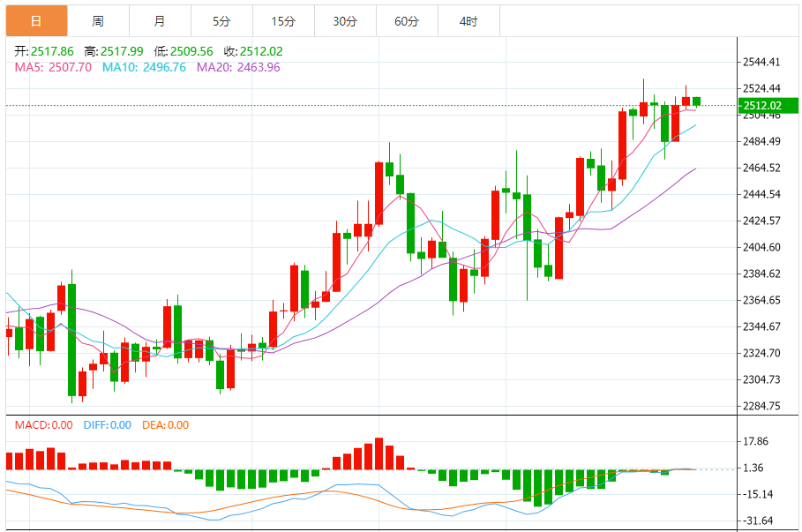Click the MA5: 2507.70 indicator label
This screenshot has height=532, width=802.
coord(53,67)
